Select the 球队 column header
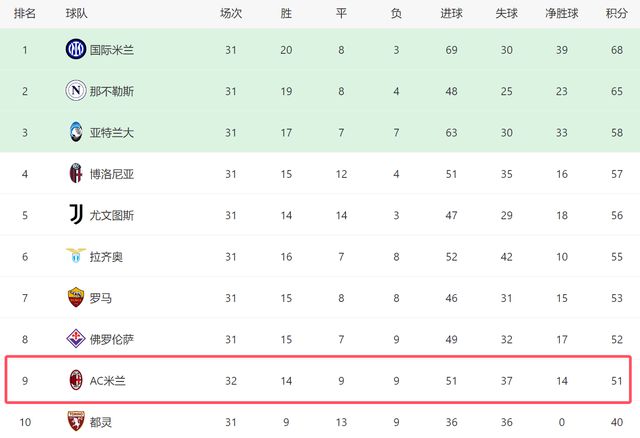640x438 pixels. [76, 14]
